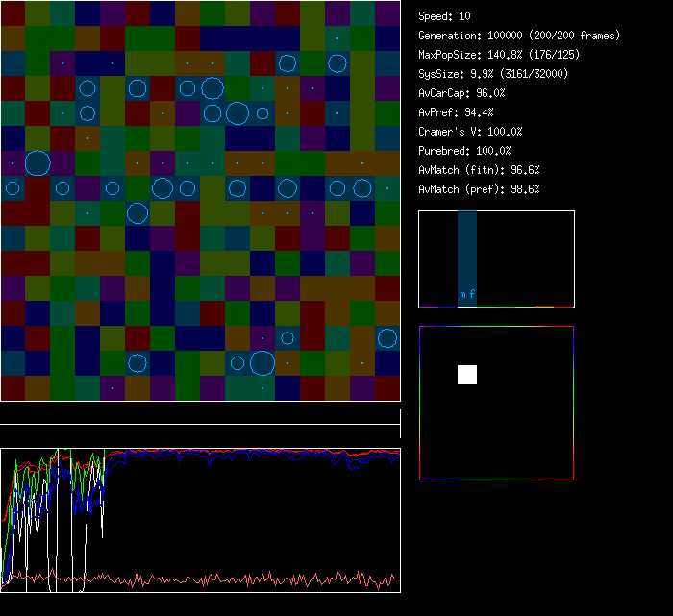The width and height of the screenshot is (673, 616).
Task: Click the rainbow border of the color square panel
Action: pyautogui.click(x=420, y=404)
